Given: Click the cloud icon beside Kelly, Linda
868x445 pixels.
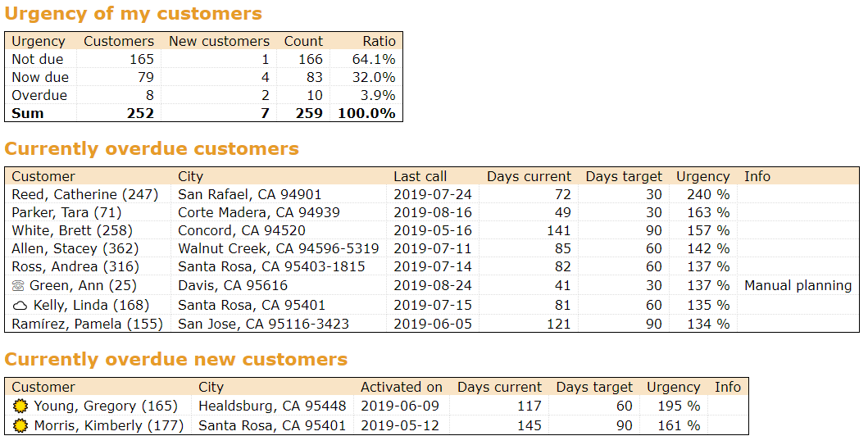Looking at the screenshot, I should pos(20,306).
